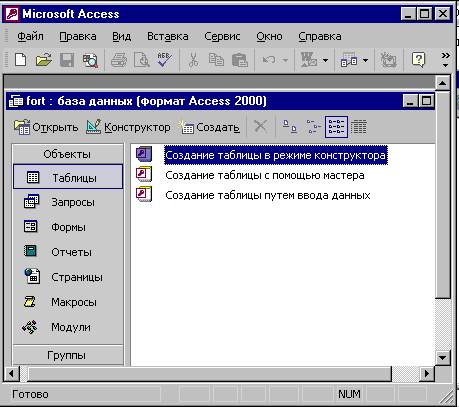Expand the Office Links dropdown arrow
Viewport: 459px width, 407px height.
click(x=325, y=60)
